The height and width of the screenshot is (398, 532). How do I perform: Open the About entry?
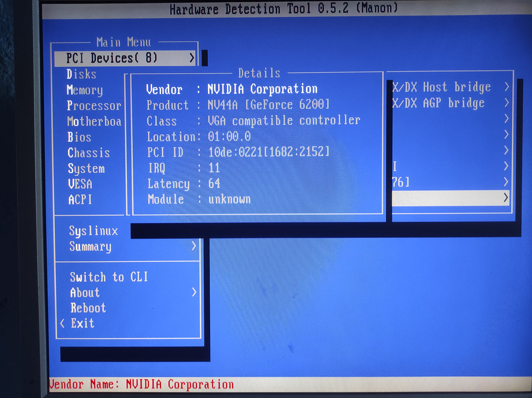click(85, 293)
